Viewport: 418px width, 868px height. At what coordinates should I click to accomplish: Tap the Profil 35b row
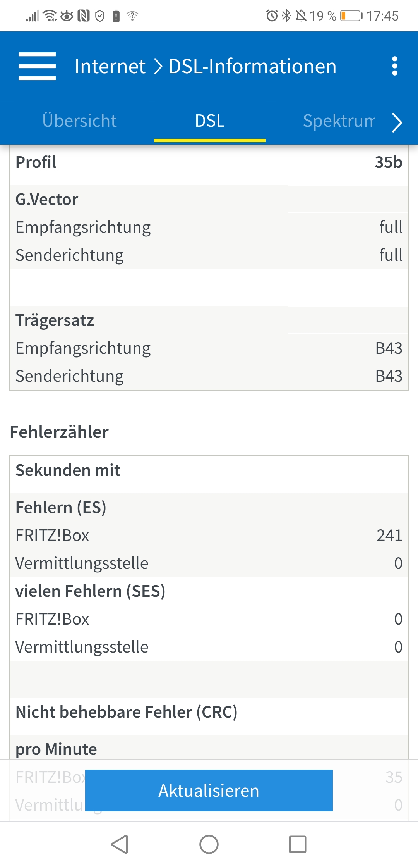pos(209,162)
